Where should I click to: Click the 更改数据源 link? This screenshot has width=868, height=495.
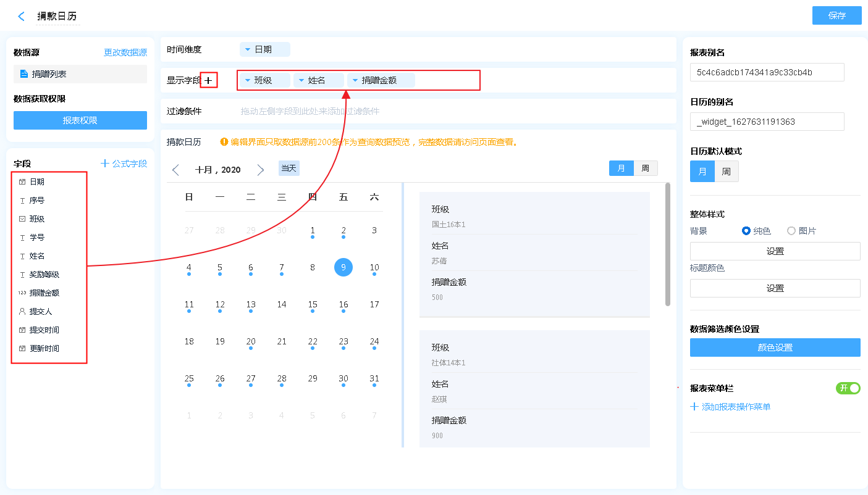tap(125, 53)
